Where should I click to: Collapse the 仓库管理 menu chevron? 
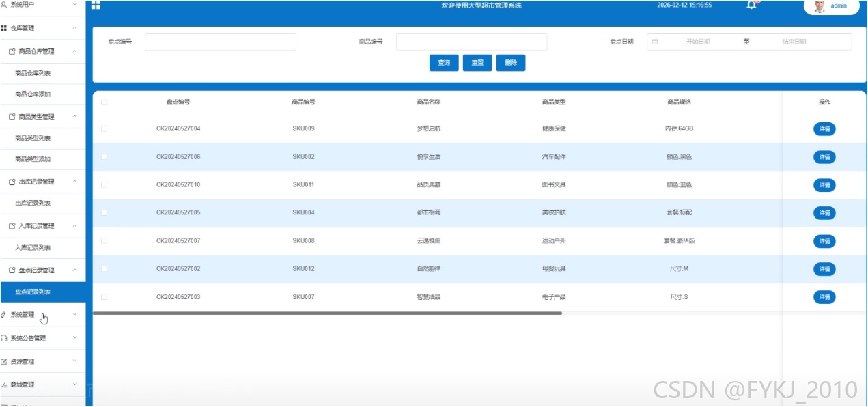click(74, 29)
